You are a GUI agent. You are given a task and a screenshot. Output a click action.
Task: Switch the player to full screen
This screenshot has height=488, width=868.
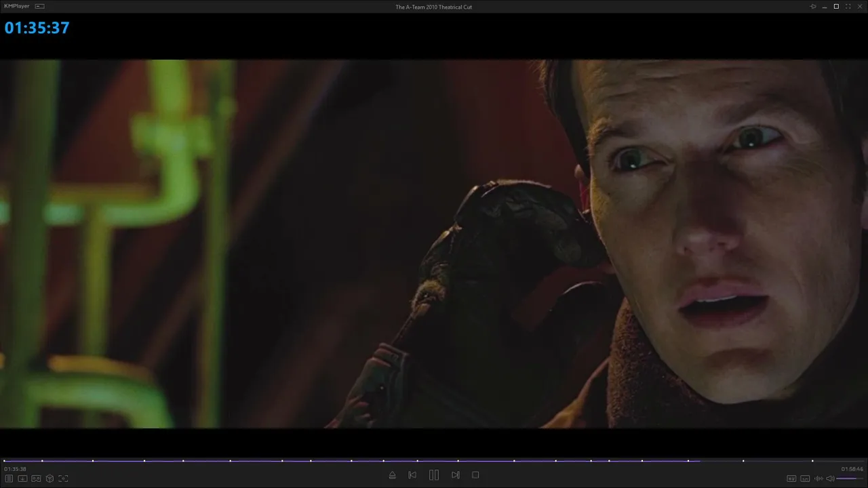tap(848, 6)
